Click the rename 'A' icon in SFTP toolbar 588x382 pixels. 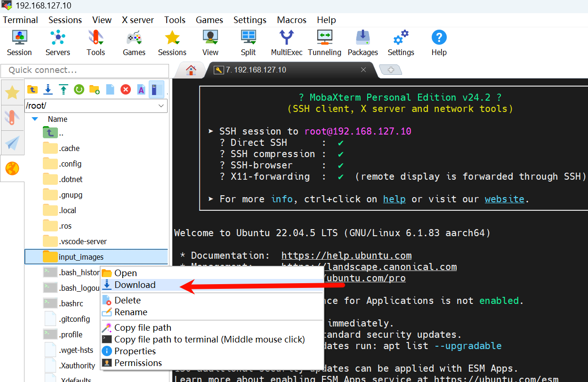tap(141, 89)
